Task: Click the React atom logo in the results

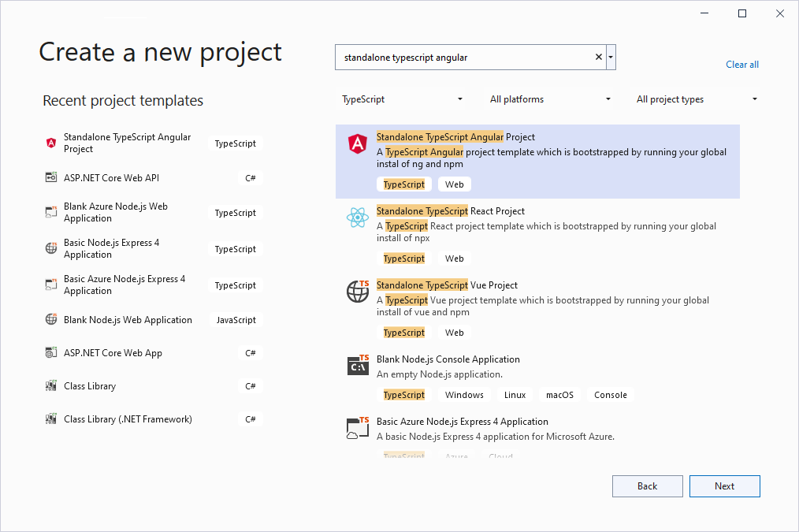Action: [358, 218]
